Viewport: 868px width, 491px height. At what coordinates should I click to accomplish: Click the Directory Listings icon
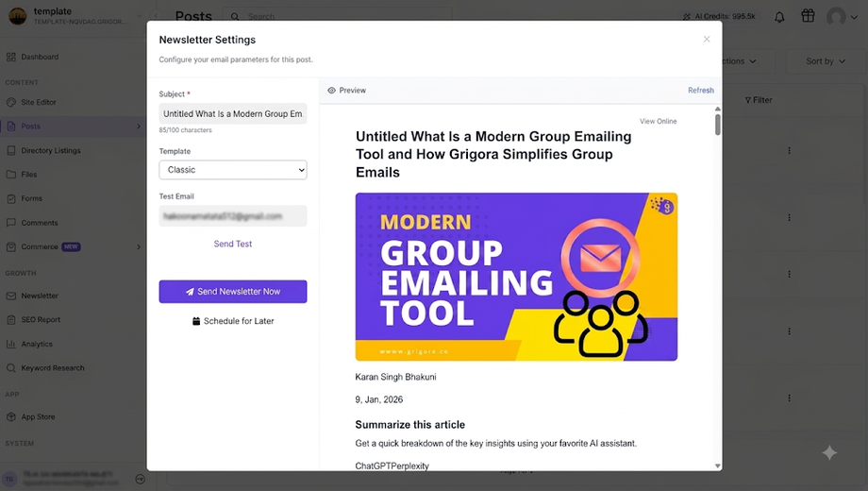(x=11, y=150)
